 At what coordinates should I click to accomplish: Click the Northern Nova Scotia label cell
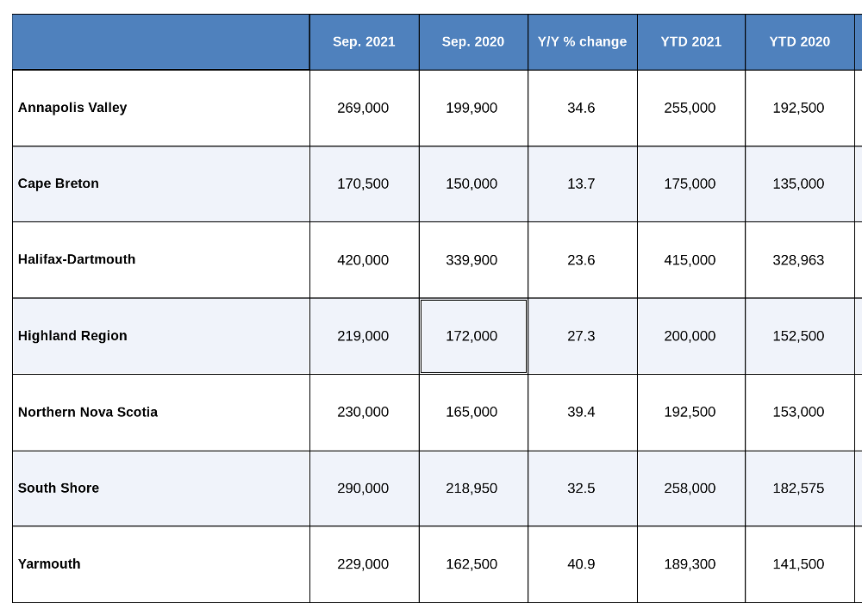[161, 413]
